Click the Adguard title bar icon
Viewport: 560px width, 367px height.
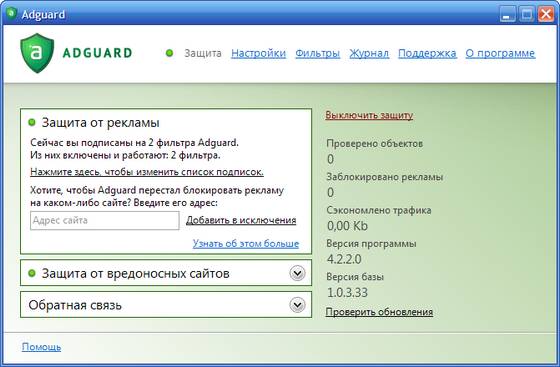click(x=12, y=14)
